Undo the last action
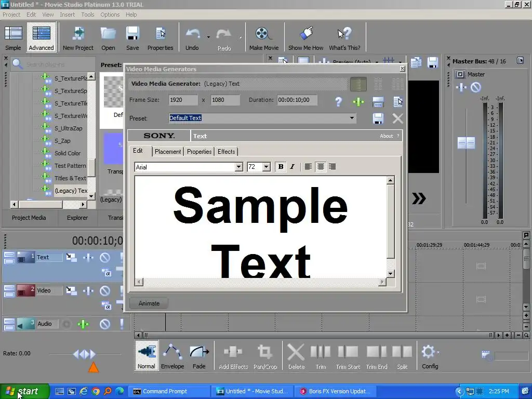Image resolution: width=532 pixels, height=399 pixels. (x=192, y=37)
